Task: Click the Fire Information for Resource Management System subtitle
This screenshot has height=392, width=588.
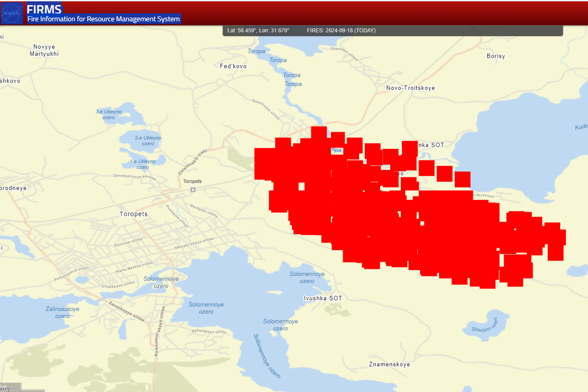Action: tap(104, 19)
